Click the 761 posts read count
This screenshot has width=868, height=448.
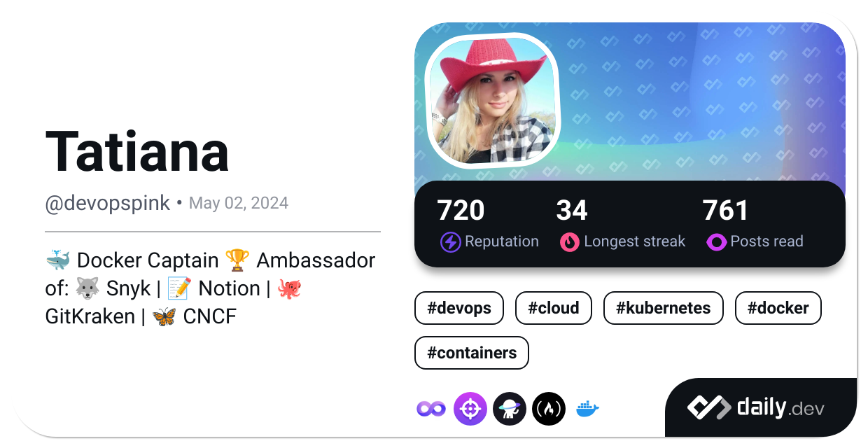point(726,211)
